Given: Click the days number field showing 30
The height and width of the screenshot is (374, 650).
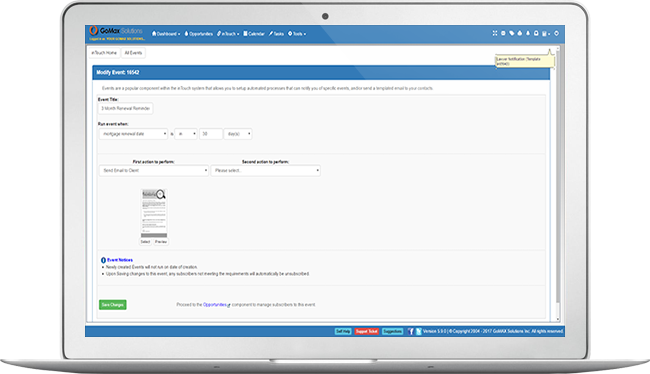Looking at the screenshot, I should coord(211,134).
